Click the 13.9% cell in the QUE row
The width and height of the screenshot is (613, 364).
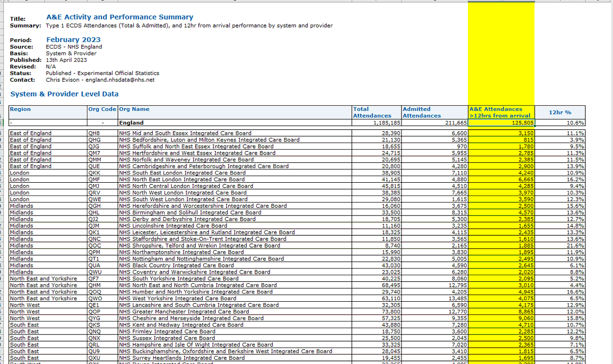(x=560, y=166)
